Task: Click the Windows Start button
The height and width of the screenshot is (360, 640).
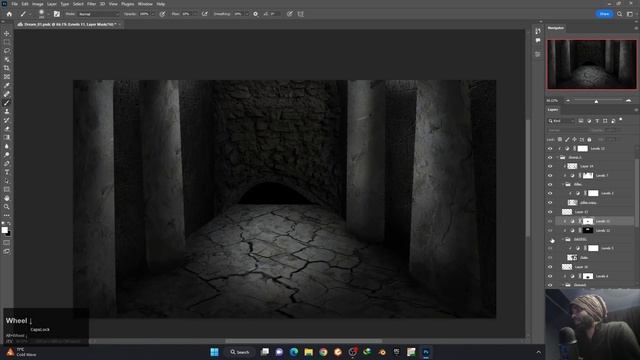Action: tap(214, 352)
